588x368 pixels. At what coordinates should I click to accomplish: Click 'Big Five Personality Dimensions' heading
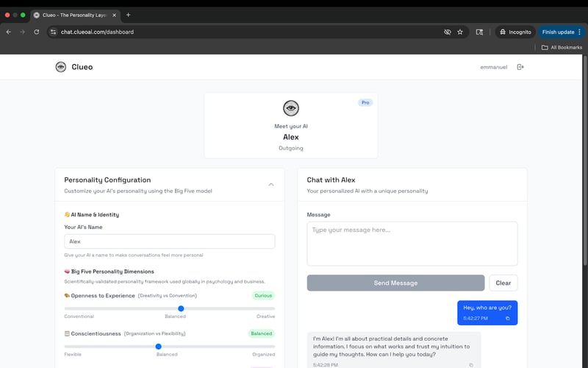coord(112,272)
